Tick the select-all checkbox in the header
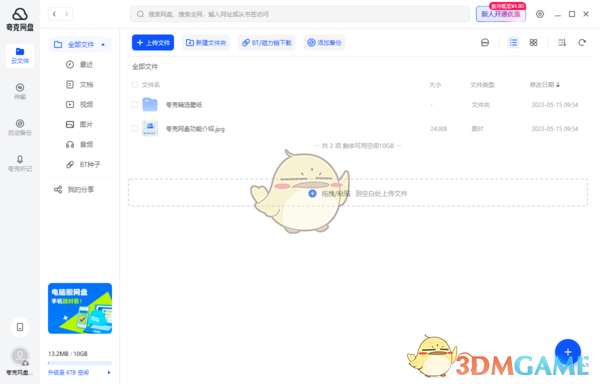The image size is (600, 384). (135, 85)
